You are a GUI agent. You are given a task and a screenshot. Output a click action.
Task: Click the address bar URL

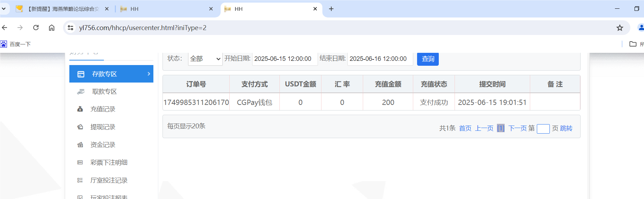click(x=143, y=28)
